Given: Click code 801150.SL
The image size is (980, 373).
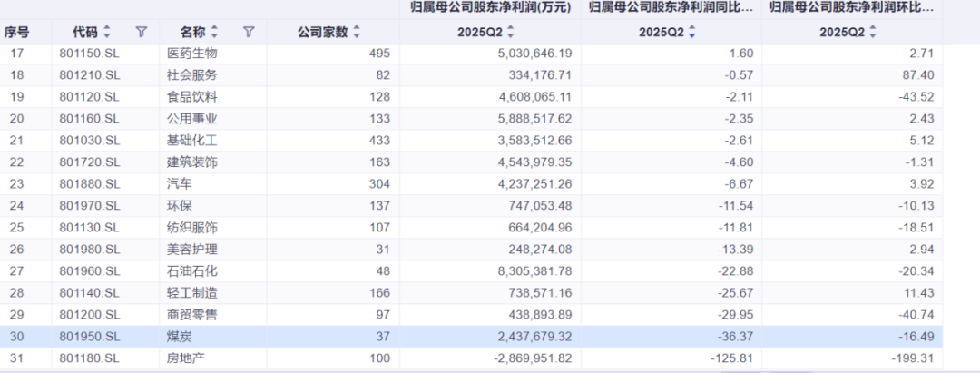Looking at the screenshot, I should (89, 54).
